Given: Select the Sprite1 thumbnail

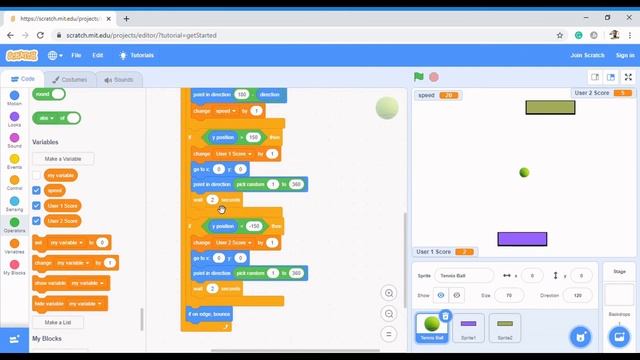Looking at the screenshot, I should click(468, 328).
